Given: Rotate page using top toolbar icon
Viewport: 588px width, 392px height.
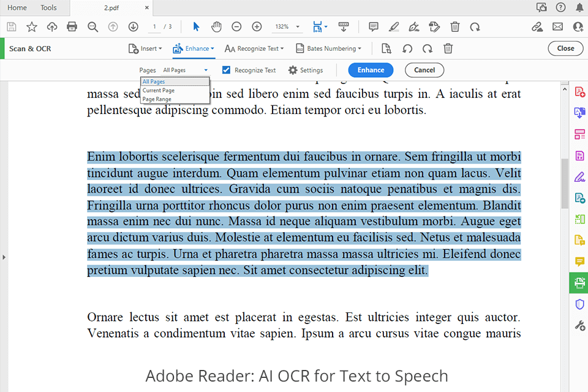Looking at the screenshot, I should [x=475, y=26].
